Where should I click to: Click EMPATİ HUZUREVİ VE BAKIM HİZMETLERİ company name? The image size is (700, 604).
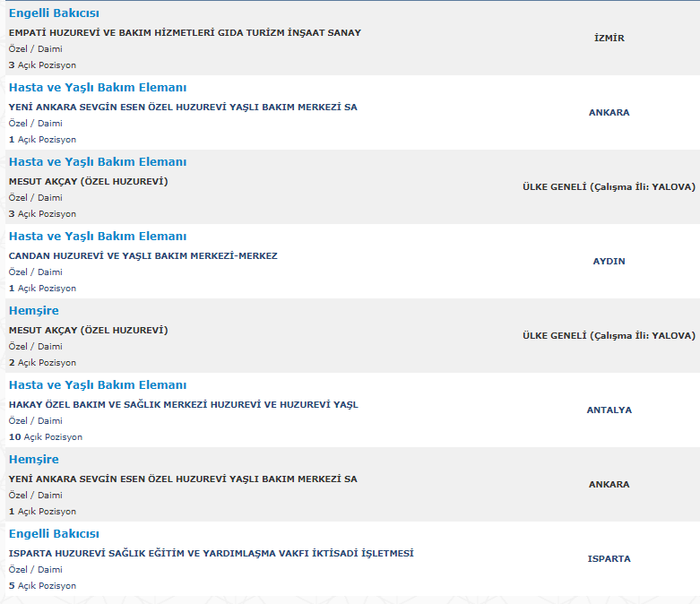185,32
